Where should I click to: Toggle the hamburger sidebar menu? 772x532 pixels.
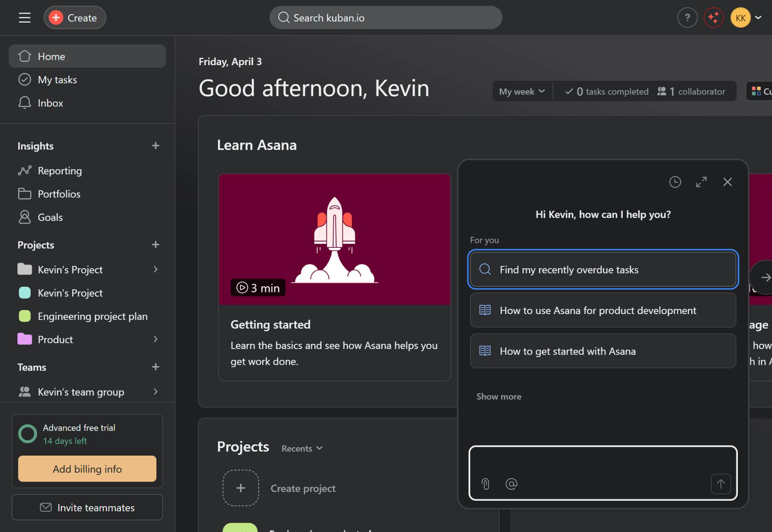click(25, 18)
